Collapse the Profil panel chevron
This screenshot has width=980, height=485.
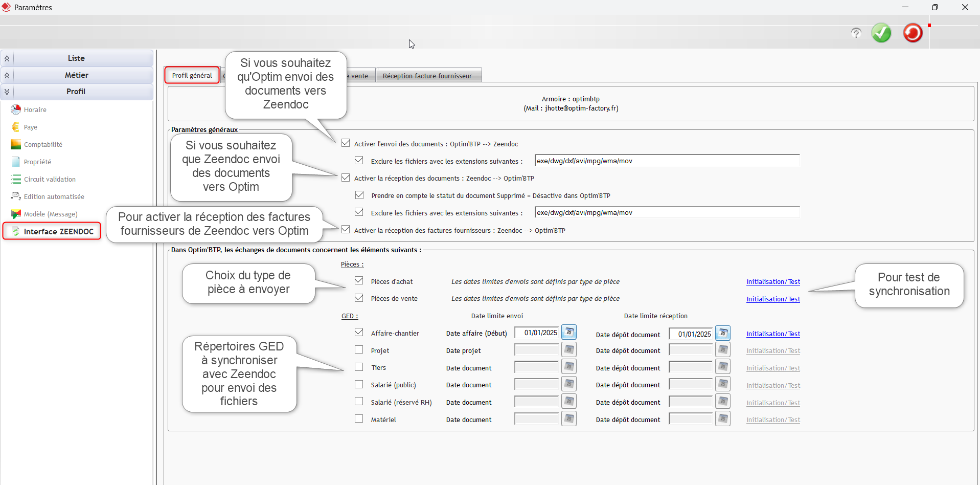[7, 92]
